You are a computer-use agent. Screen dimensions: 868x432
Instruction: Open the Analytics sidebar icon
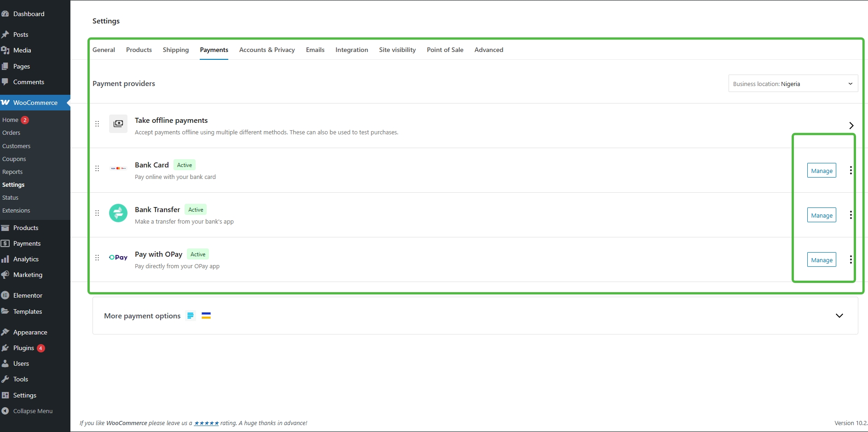6,259
